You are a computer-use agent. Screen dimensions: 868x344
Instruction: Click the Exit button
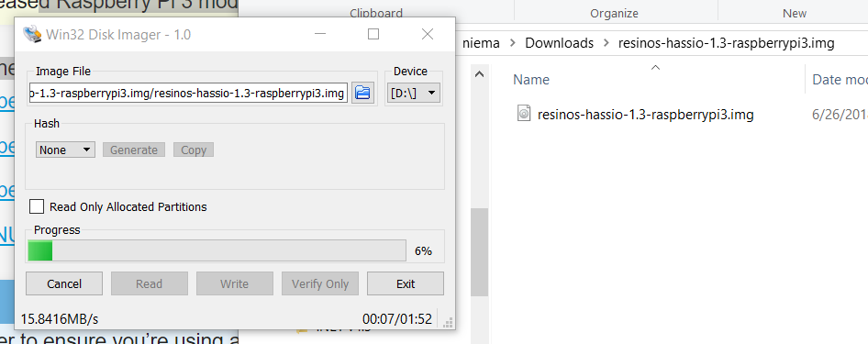tap(406, 283)
